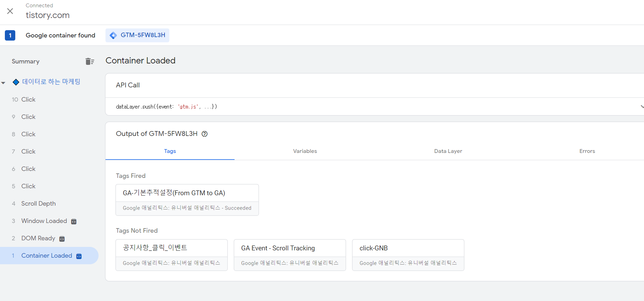Click the diamond icon beside 데이터로 하는 마케팅
This screenshot has width=644, height=301.
pyautogui.click(x=16, y=82)
